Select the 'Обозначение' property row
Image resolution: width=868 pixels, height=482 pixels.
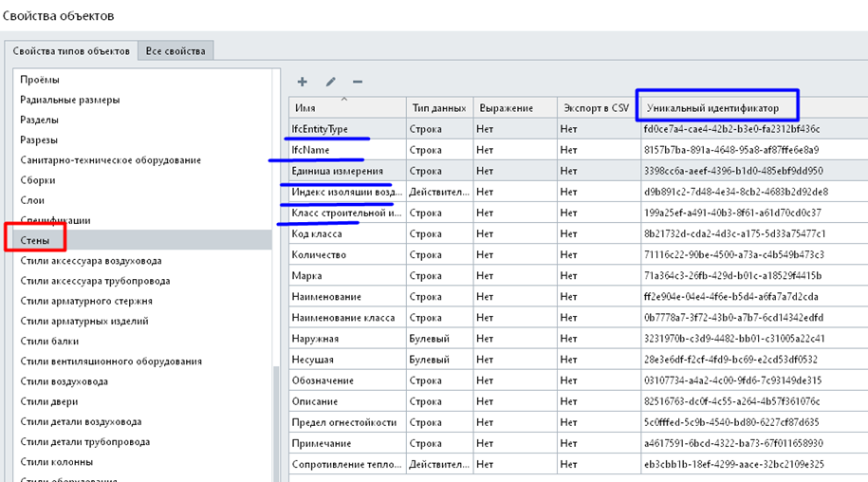pyautogui.click(x=579, y=380)
